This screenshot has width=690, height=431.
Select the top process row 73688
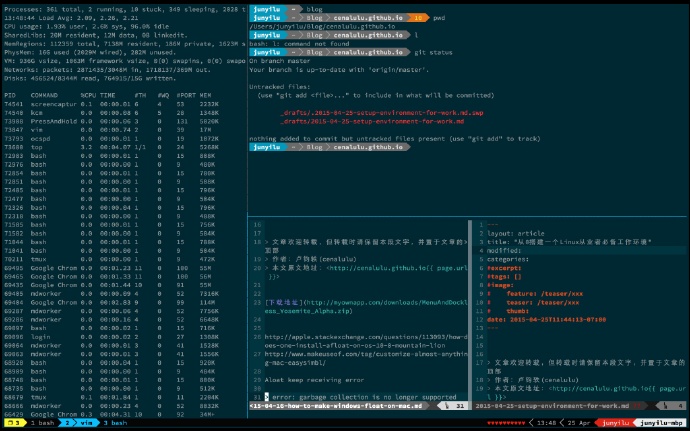pos(112,147)
